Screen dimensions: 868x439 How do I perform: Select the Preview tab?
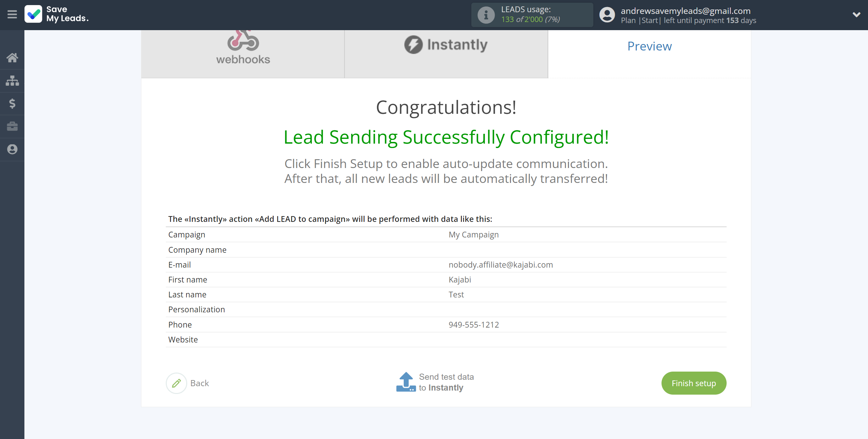point(649,46)
